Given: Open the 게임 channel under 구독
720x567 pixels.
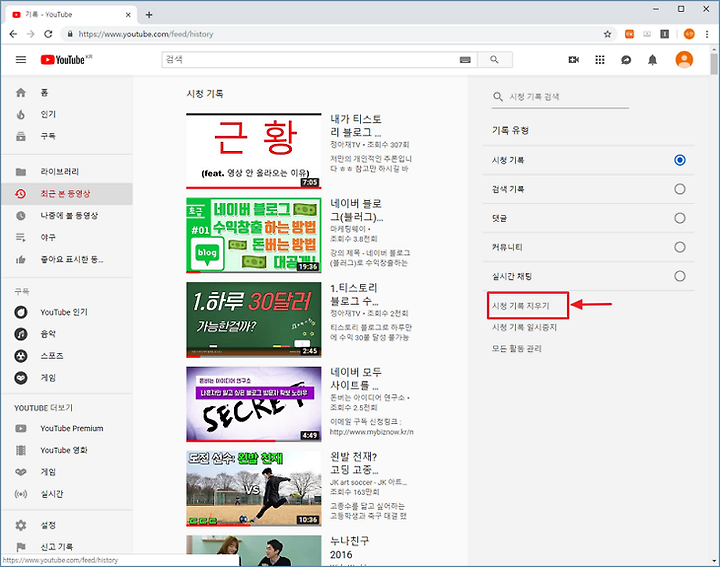Looking at the screenshot, I should [67, 378].
